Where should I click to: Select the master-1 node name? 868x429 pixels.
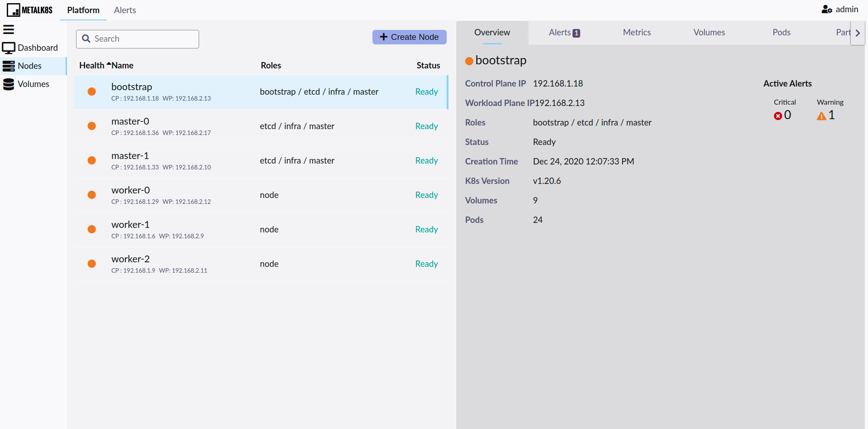click(x=130, y=155)
